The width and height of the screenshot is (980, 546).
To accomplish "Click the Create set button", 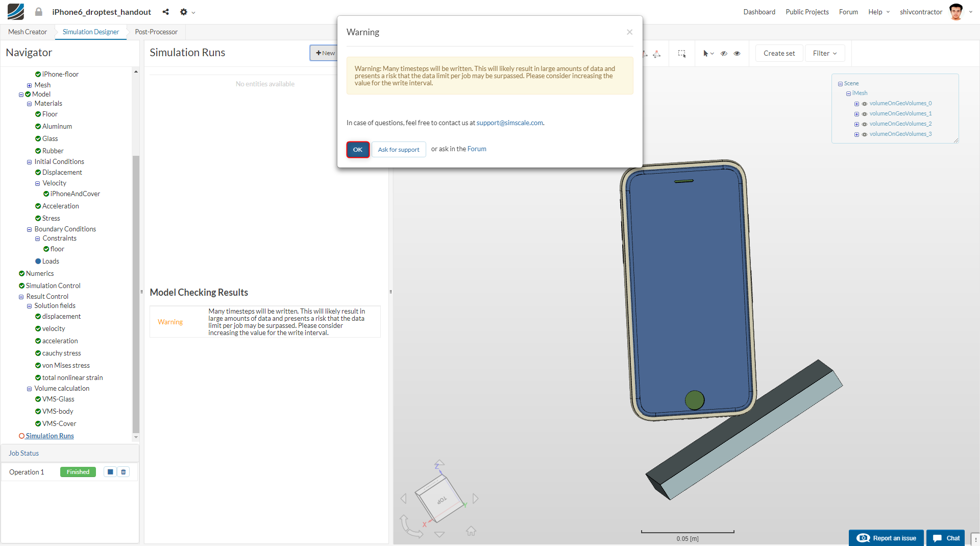I will [x=779, y=53].
